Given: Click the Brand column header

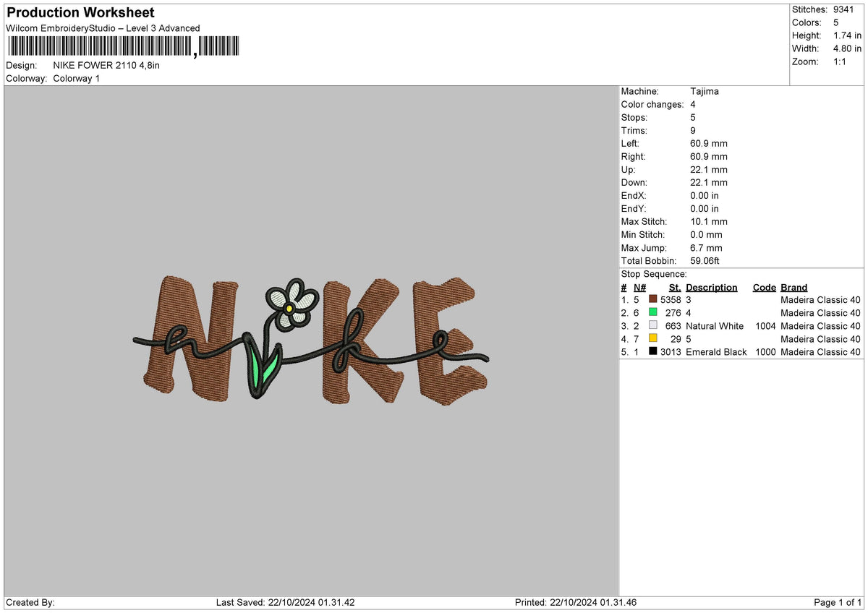Looking at the screenshot, I should pos(794,287).
